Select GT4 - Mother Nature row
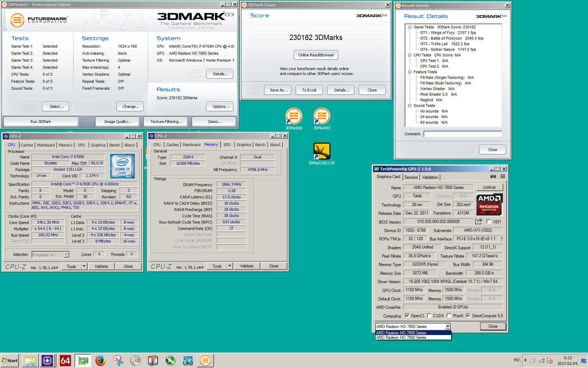588x368 pixels. coord(448,49)
